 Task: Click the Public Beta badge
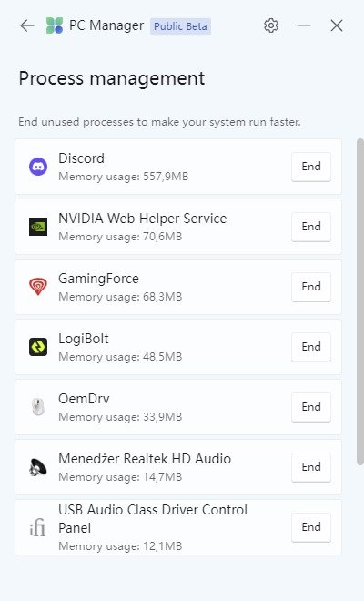pos(180,26)
